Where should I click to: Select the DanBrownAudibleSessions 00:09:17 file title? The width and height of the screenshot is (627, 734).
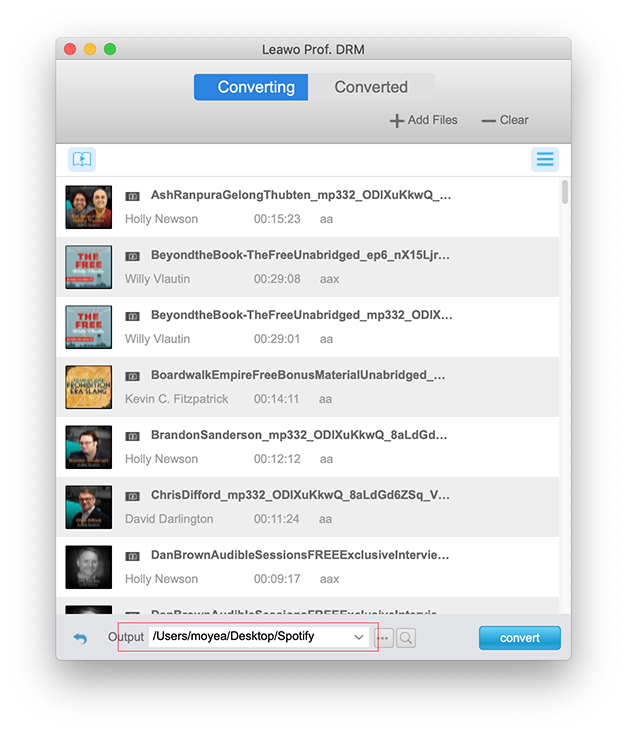[x=300, y=555]
